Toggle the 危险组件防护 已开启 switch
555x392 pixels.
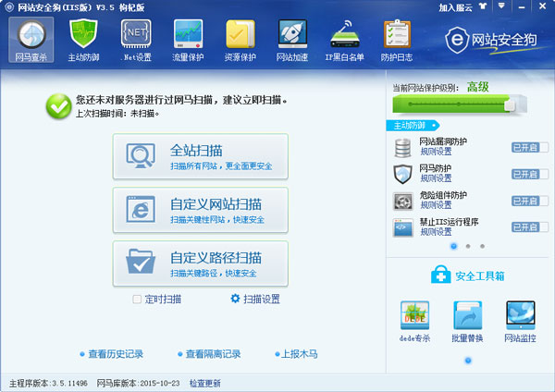[x=529, y=201]
